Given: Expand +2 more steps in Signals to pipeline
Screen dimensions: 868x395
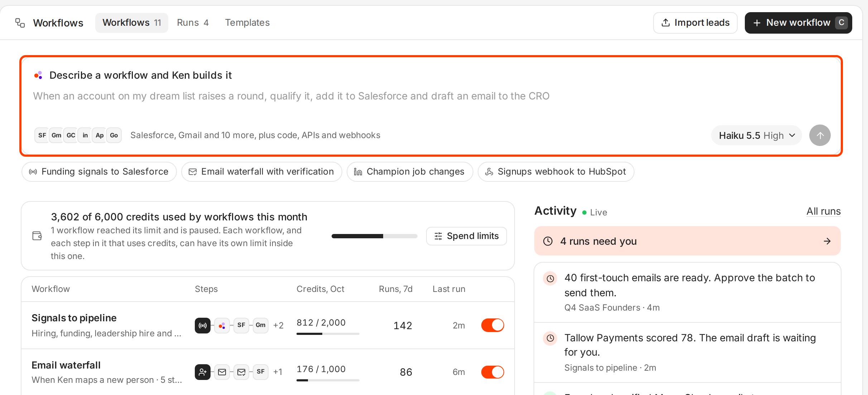Looking at the screenshot, I should [x=278, y=325].
